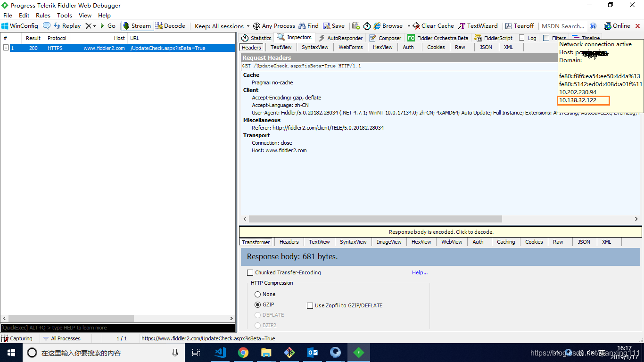Click the WinConfig toolbar button

[x=20, y=26]
